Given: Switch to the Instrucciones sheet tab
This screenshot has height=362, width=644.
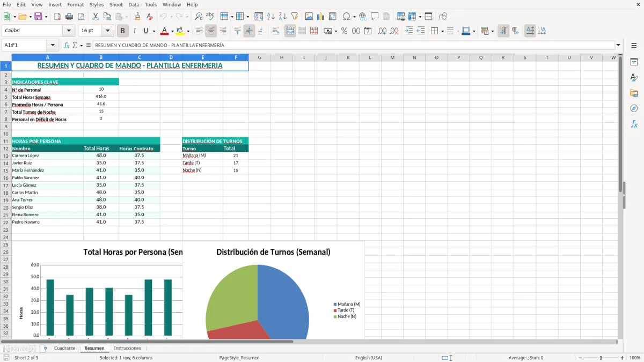Looking at the screenshot, I should coord(127,348).
